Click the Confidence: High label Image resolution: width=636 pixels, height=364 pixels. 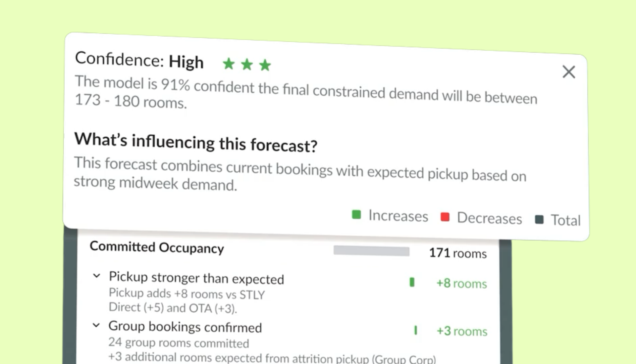pyautogui.click(x=139, y=60)
